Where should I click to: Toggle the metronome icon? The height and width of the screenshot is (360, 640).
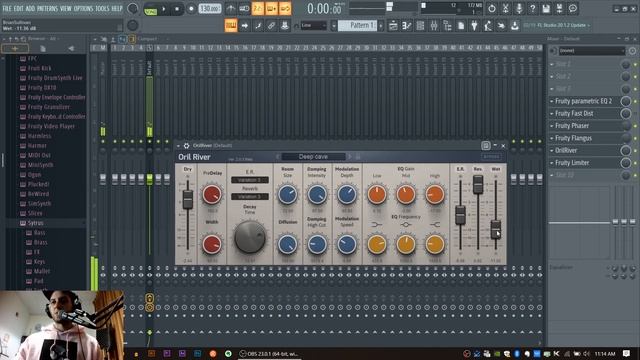pyautogui.click(x=231, y=9)
